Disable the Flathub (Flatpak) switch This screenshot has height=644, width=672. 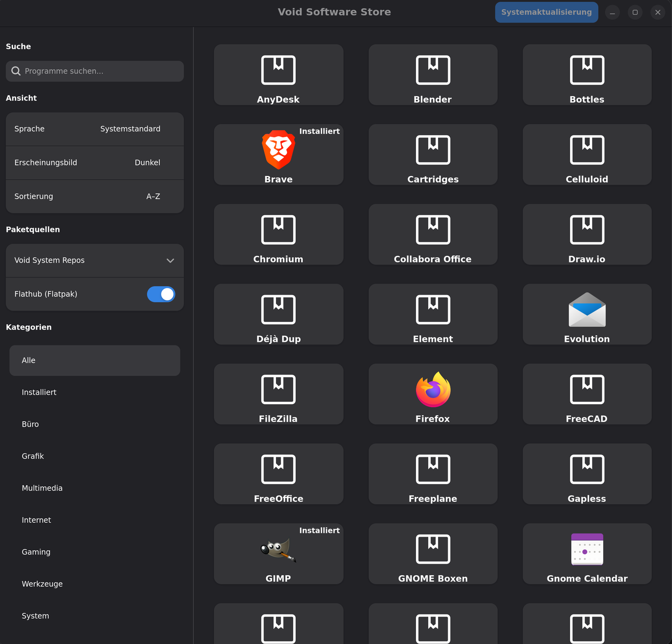tap(161, 294)
